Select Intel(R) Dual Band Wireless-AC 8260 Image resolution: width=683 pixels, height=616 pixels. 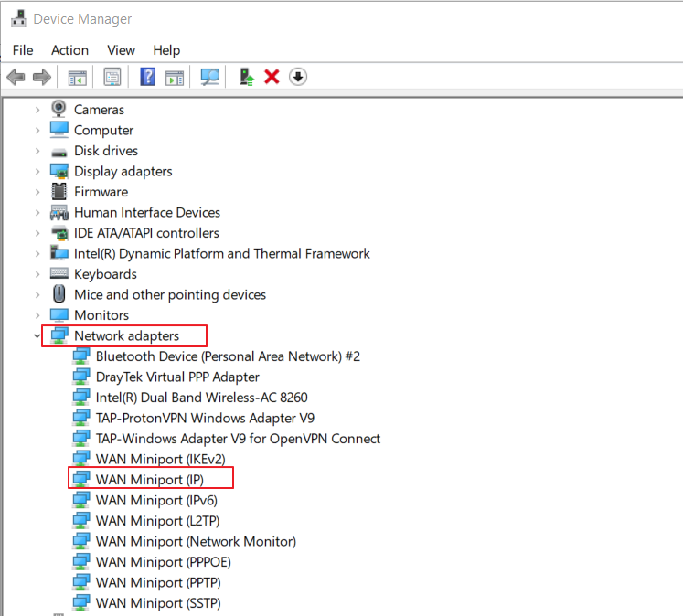(x=202, y=397)
